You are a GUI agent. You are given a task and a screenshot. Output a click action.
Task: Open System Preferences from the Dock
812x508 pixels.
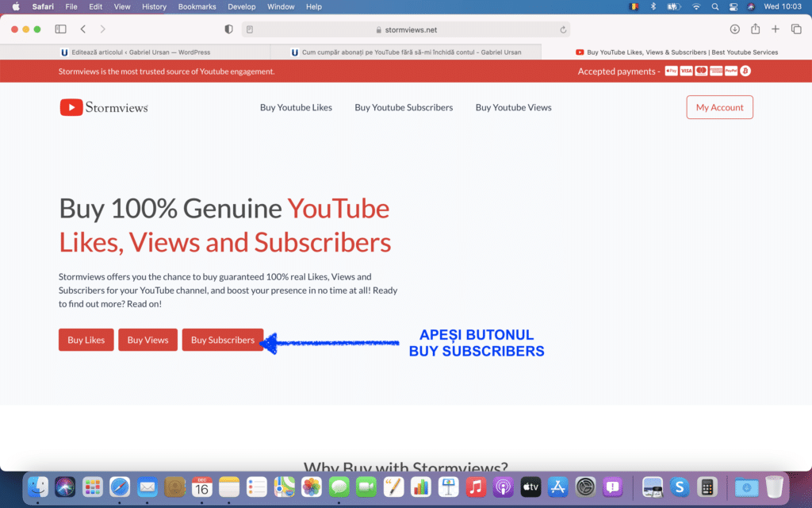pos(585,487)
